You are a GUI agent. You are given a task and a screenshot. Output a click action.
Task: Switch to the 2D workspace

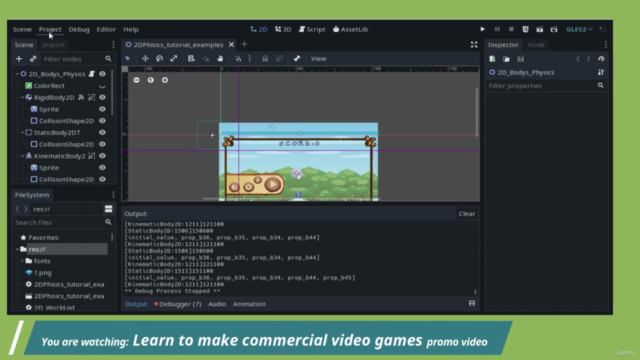tap(259, 29)
